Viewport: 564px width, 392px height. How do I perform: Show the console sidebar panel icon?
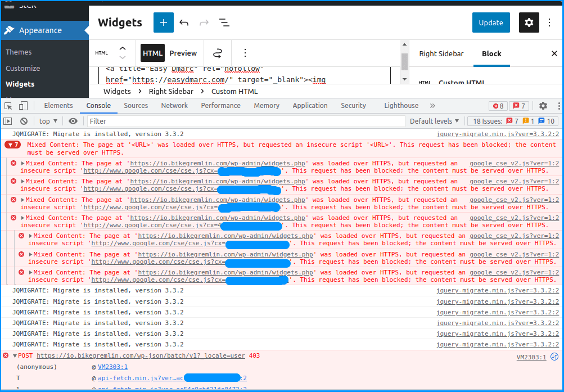point(7,121)
